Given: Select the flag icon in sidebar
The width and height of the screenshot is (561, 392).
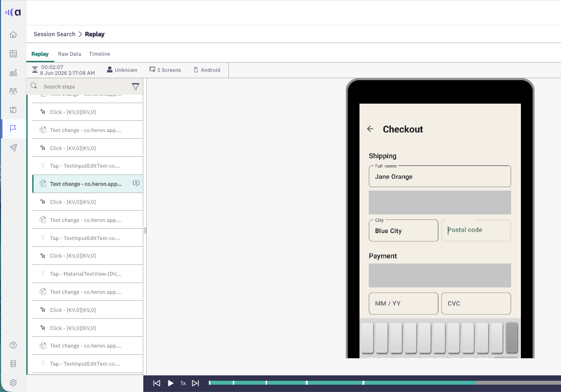Looking at the screenshot, I should point(13,129).
